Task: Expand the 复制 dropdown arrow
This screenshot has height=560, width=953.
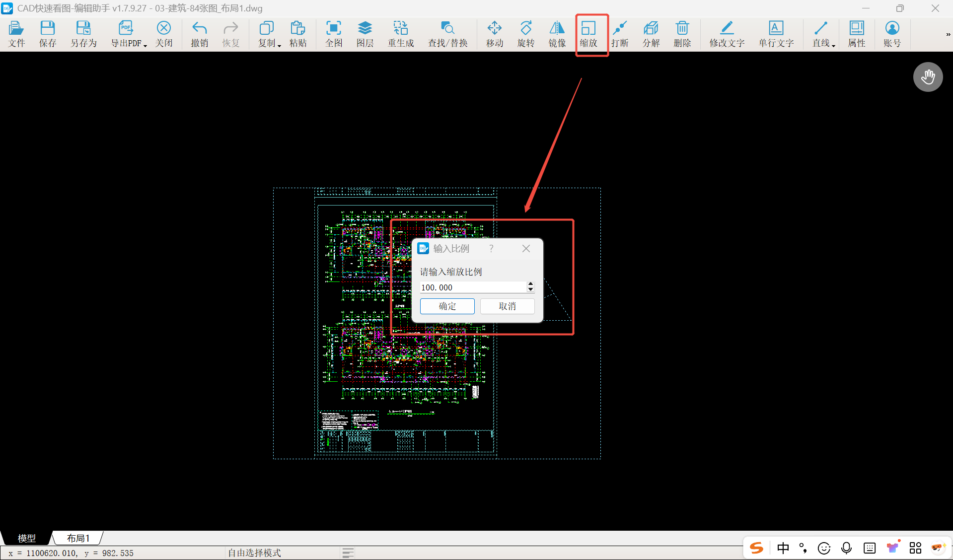Action: (x=279, y=45)
